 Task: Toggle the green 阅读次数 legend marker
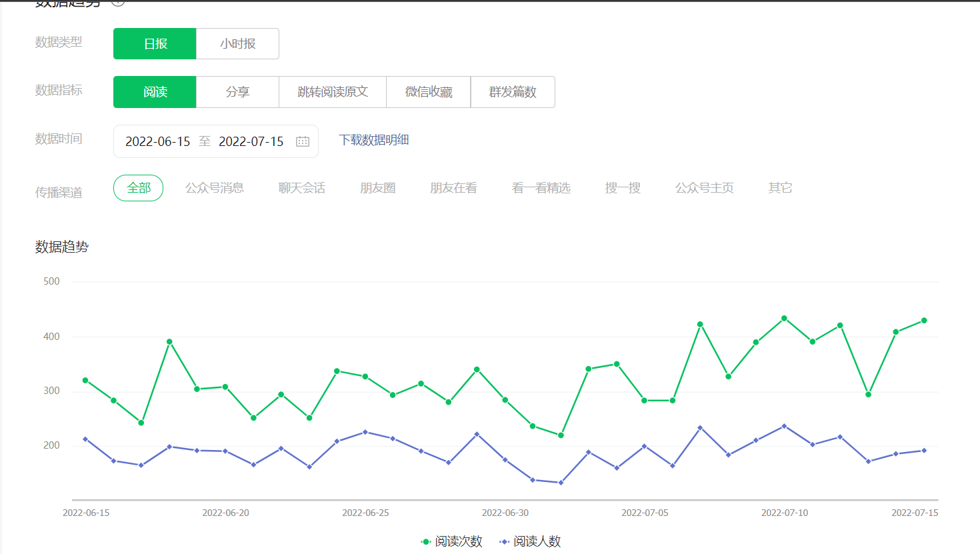[x=426, y=542]
